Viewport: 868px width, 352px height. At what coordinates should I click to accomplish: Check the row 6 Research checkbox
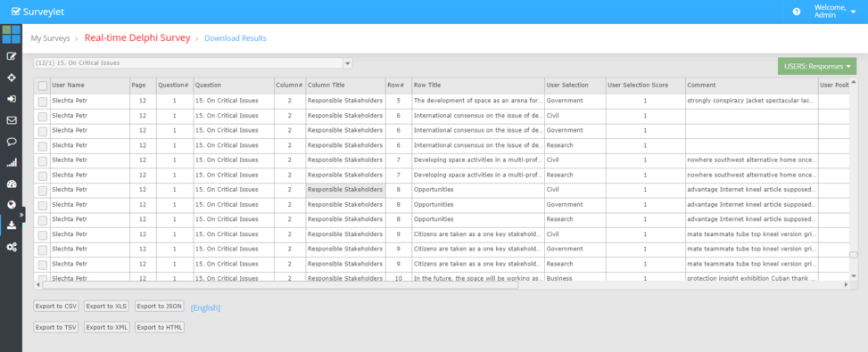point(43,146)
